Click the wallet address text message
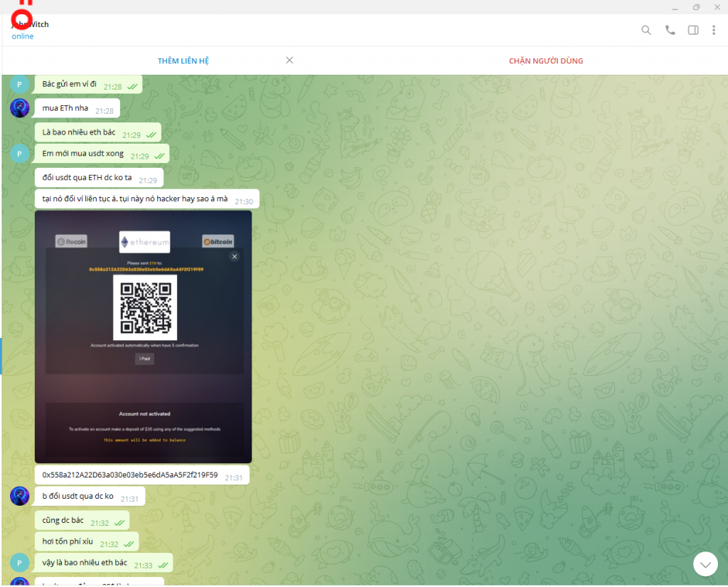The image size is (728, 587). 130,475
